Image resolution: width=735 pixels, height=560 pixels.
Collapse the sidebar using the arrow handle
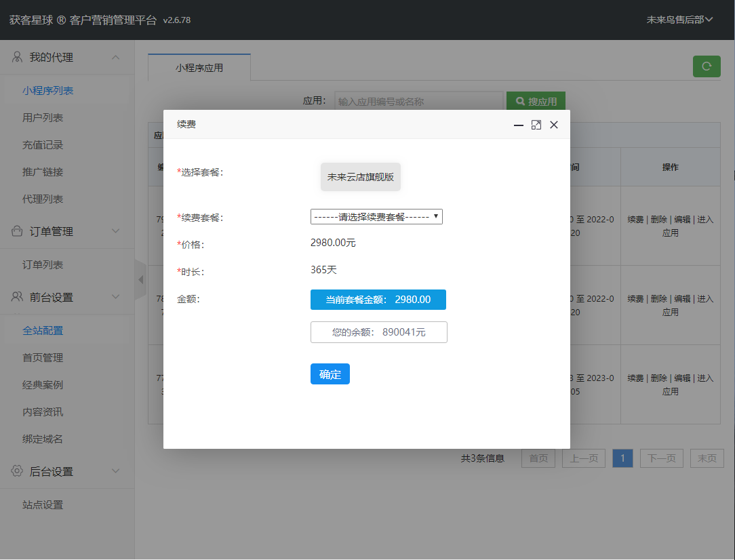[x=140, y=279]
